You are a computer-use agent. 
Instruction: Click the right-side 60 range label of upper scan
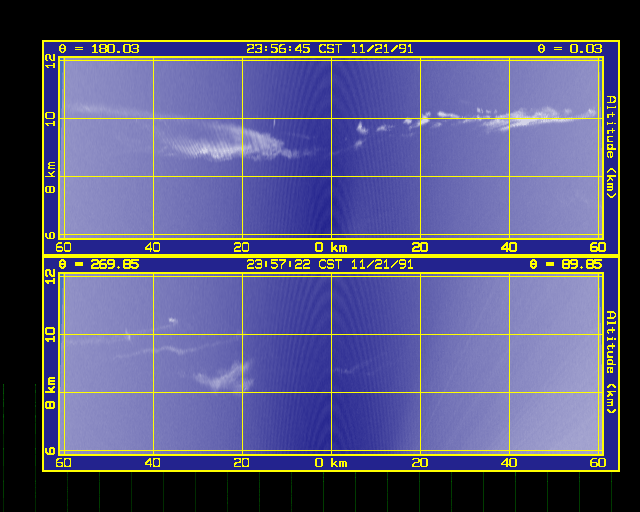598,247
